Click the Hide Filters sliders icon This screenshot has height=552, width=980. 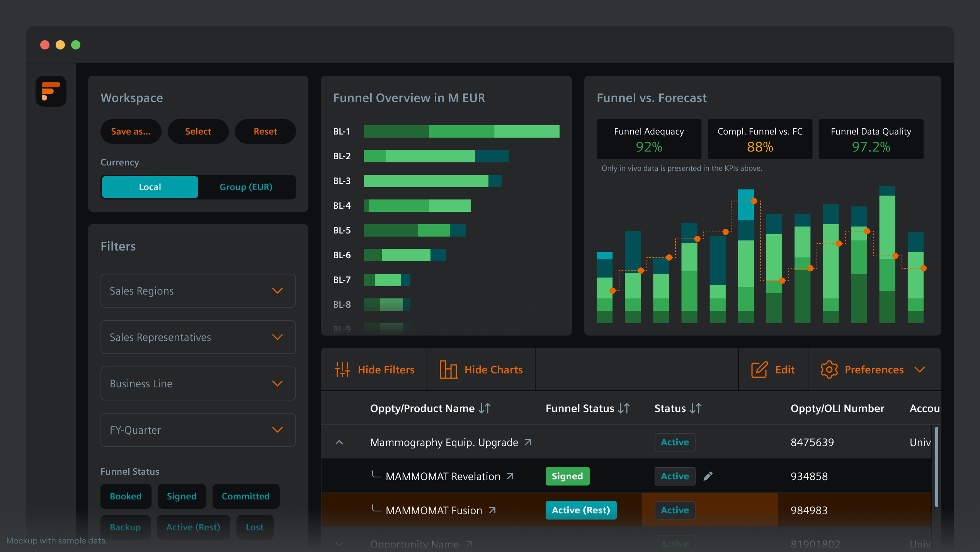coord(342,370)
